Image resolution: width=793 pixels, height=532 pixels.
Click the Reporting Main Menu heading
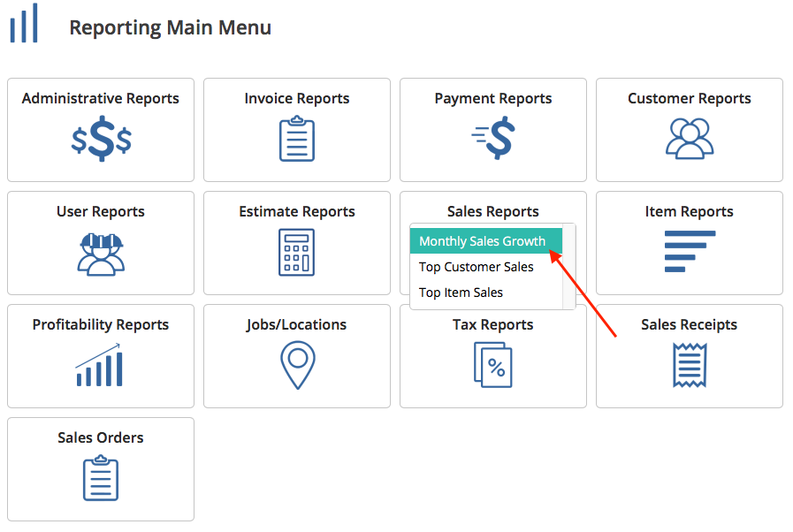pyautogui.click(x=171, y=27)
